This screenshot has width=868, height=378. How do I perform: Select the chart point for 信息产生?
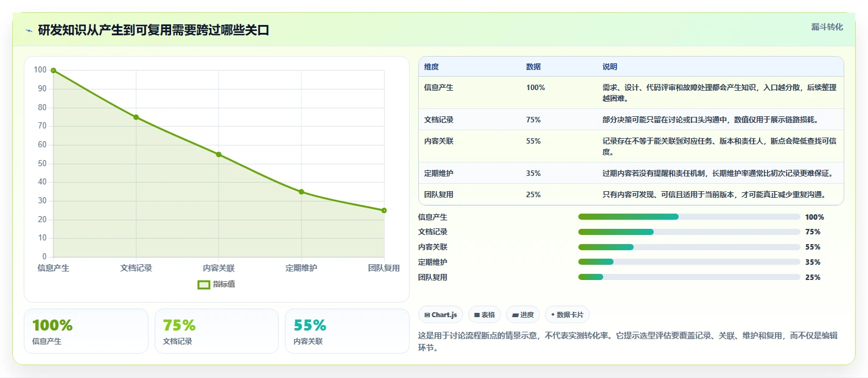coord(54,71)
